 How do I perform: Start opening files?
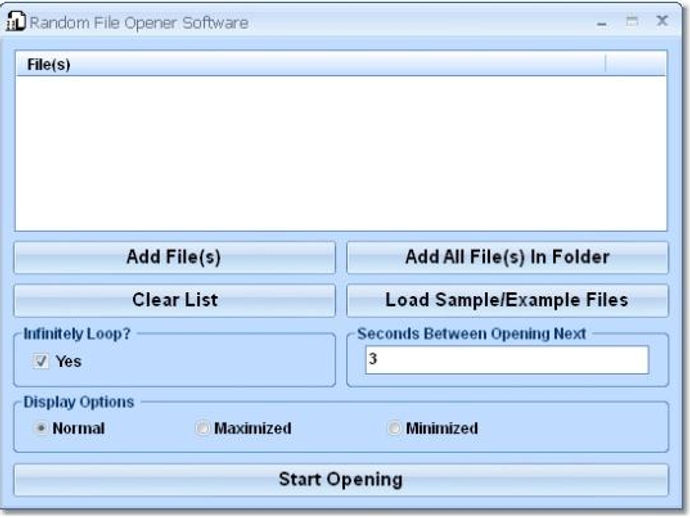pyautogui.click(x=341, y=479)
